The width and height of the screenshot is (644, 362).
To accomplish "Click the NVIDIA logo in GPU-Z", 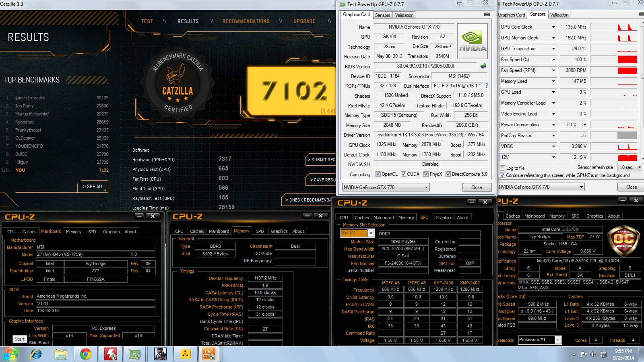I will (473, 41).
